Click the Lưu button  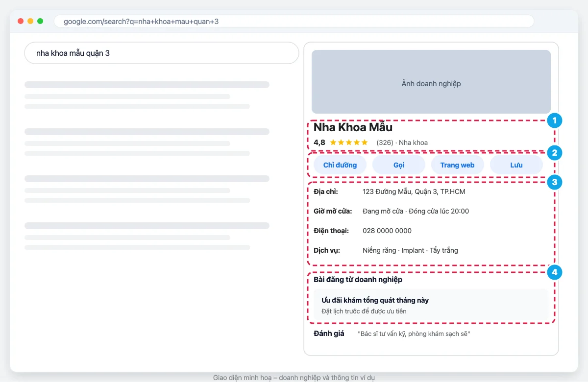516,165
